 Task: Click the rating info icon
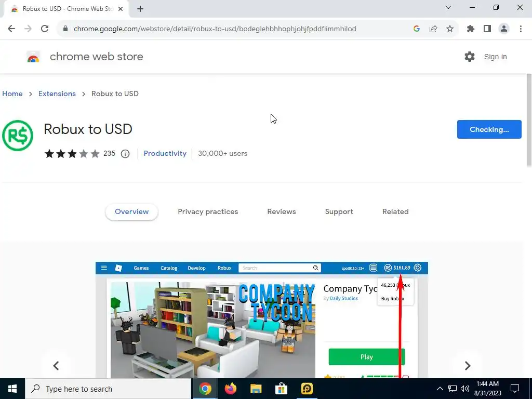(x=125, y=154)
